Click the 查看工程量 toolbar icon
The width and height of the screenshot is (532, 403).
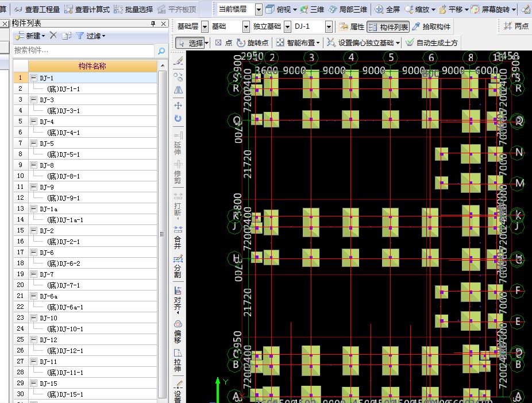click(x=18, y=9)
